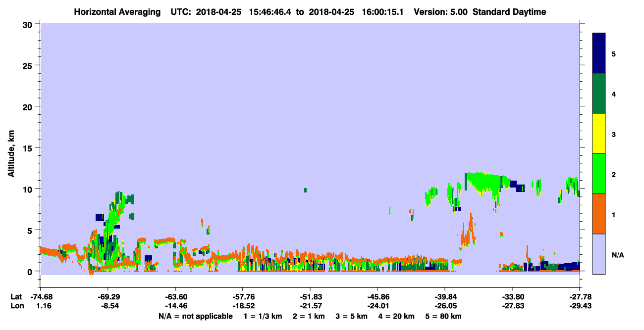
Task: Click the colorbar label '1'
Action: [x=613, y=214]
